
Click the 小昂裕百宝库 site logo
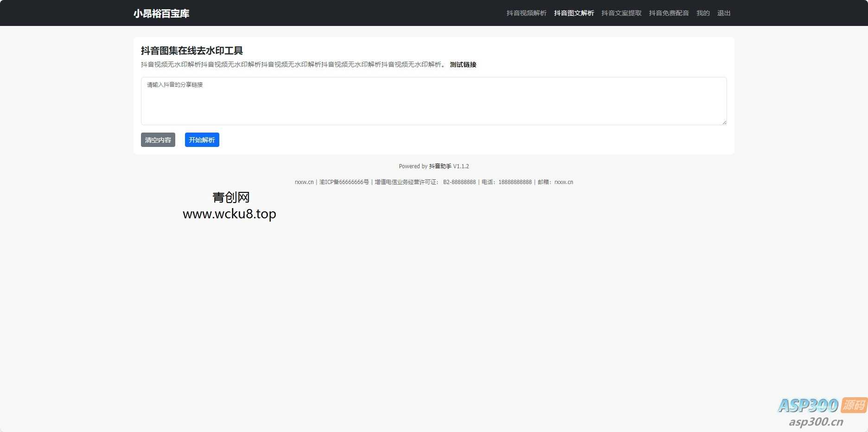pyautogui.click(x=161, y=13)
